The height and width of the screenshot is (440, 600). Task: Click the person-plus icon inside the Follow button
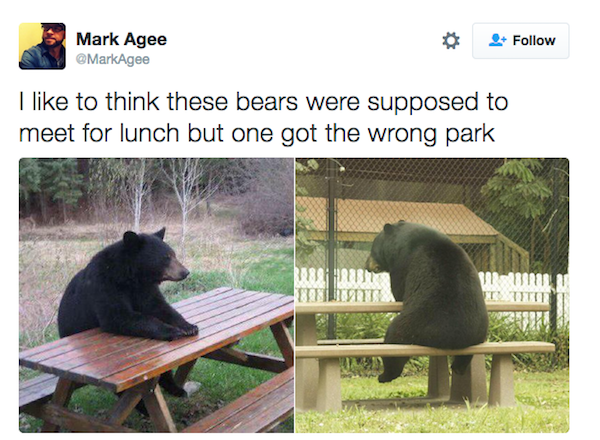pos(497,40)
